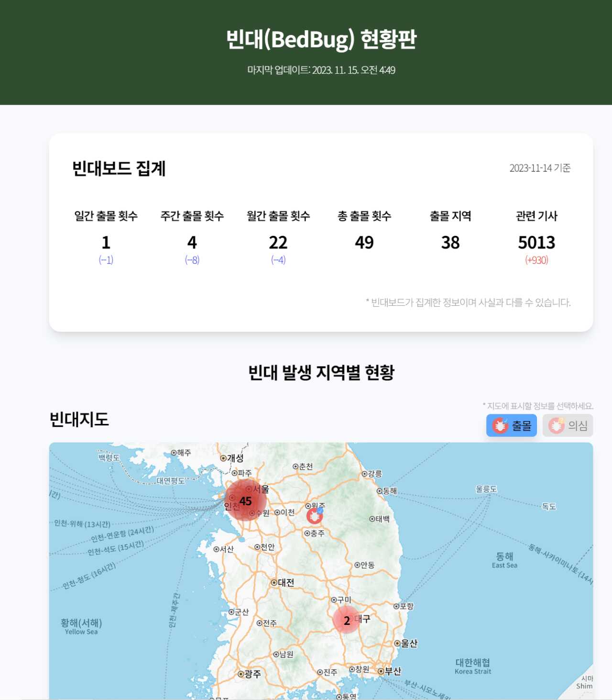Click the 관련 기사 count 5013
The image size is (612, 700).
coord(536,243)
